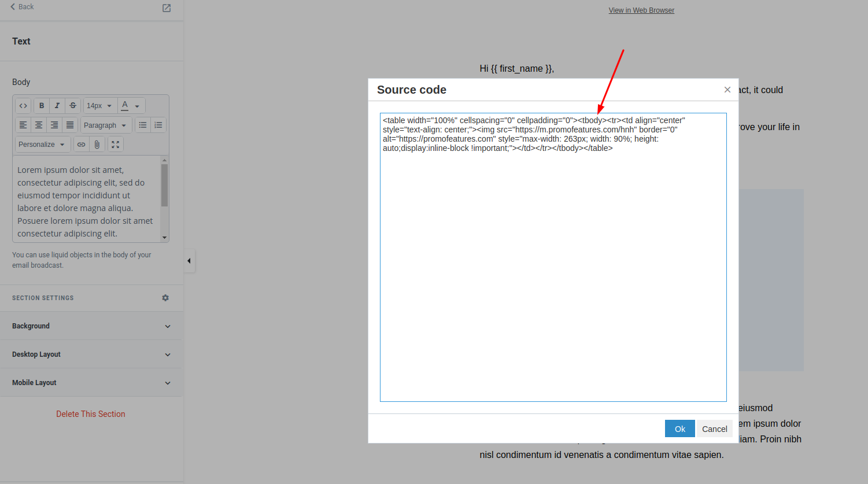This screenshot has height=484, width=868.
Task: Click the 'Source code' dialog title
Action: tap(412, 90)
